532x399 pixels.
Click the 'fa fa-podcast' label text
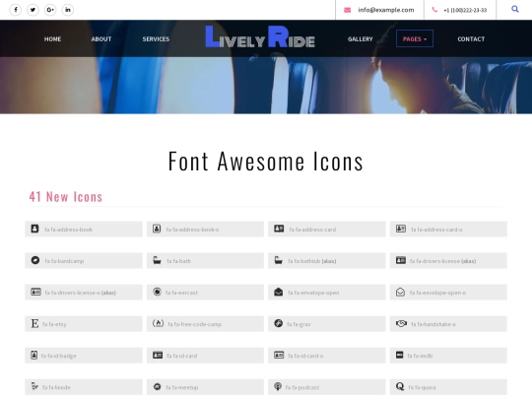pyautogui.click(x=302, y=387)
